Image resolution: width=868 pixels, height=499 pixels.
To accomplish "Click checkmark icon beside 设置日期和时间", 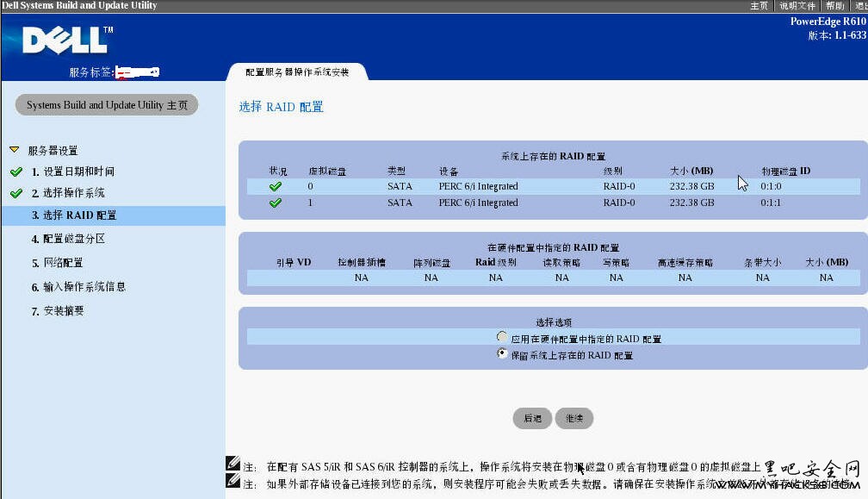I will click(x=15, y=172).
